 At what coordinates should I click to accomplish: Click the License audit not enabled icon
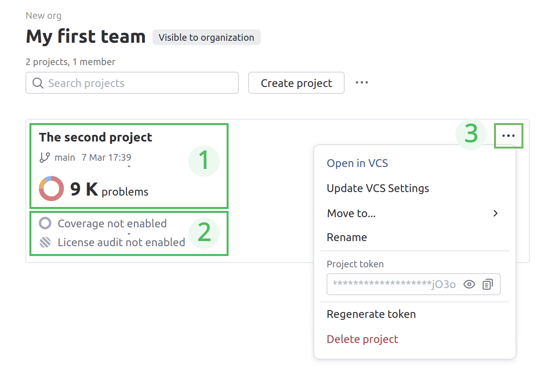45,242
